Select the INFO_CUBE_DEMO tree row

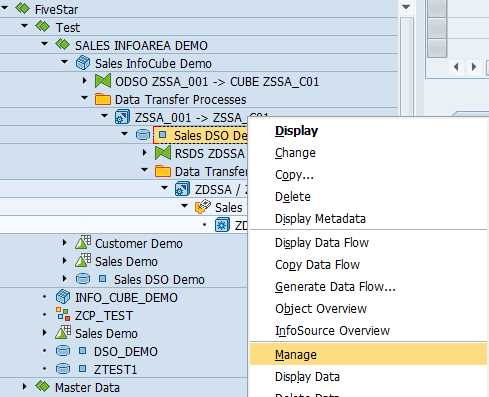pos(126,298)
